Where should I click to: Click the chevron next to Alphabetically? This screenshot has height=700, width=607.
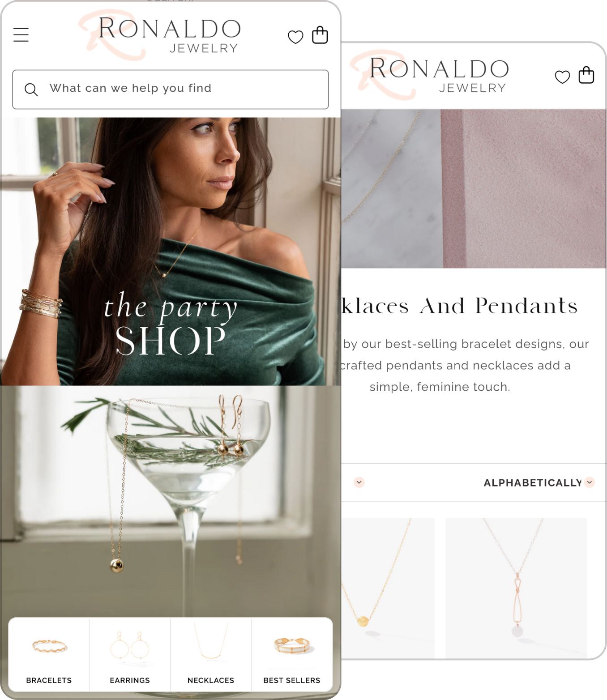point(590,482)
